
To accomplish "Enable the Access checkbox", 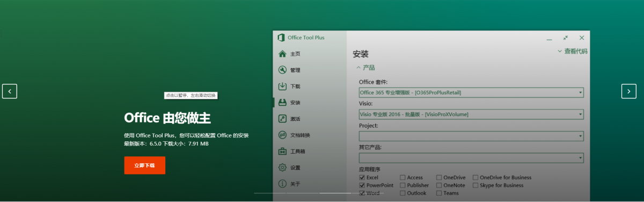I will tap(402, 177).
